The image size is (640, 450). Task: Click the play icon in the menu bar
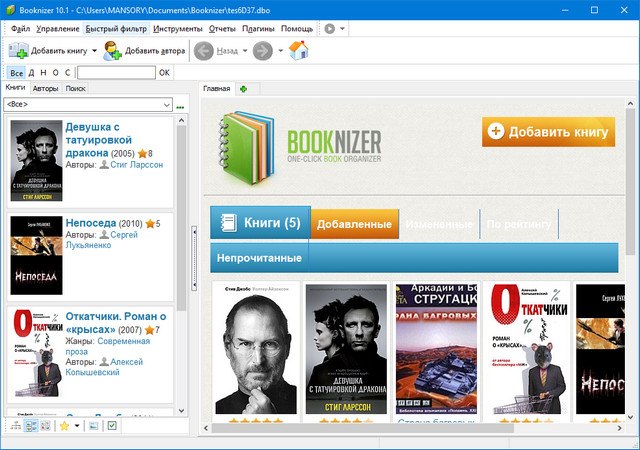pyautogui.click(x=331, y=29)
